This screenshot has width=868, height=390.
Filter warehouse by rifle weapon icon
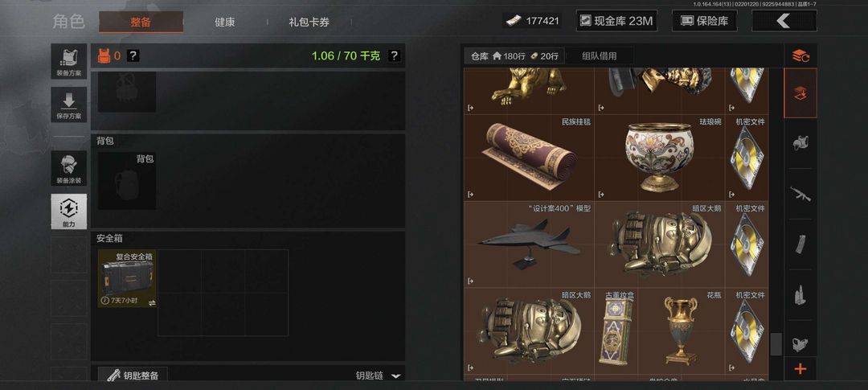[800, 194]
